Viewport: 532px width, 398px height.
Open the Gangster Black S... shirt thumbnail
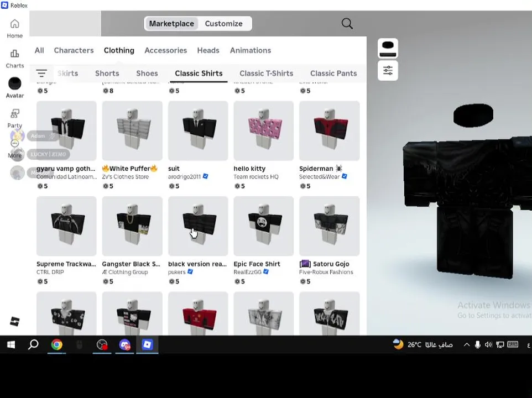click(132, 226)
